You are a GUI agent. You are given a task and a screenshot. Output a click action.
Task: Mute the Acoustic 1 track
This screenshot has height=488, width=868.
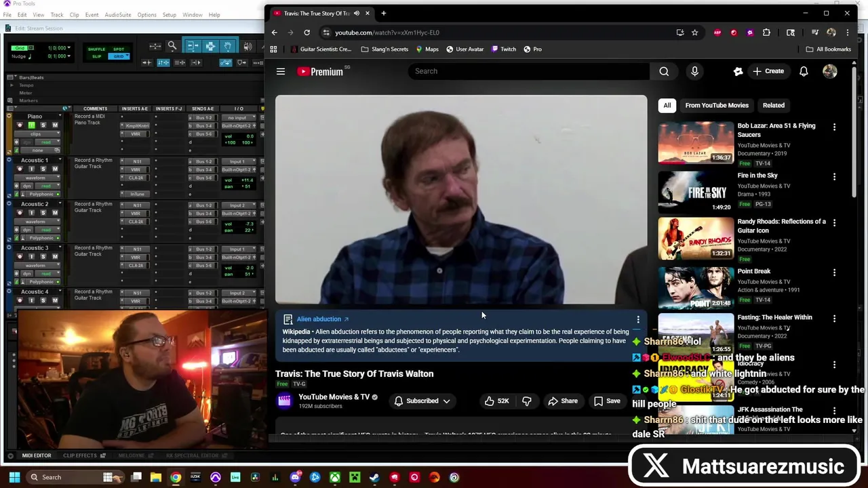(55, 169)
